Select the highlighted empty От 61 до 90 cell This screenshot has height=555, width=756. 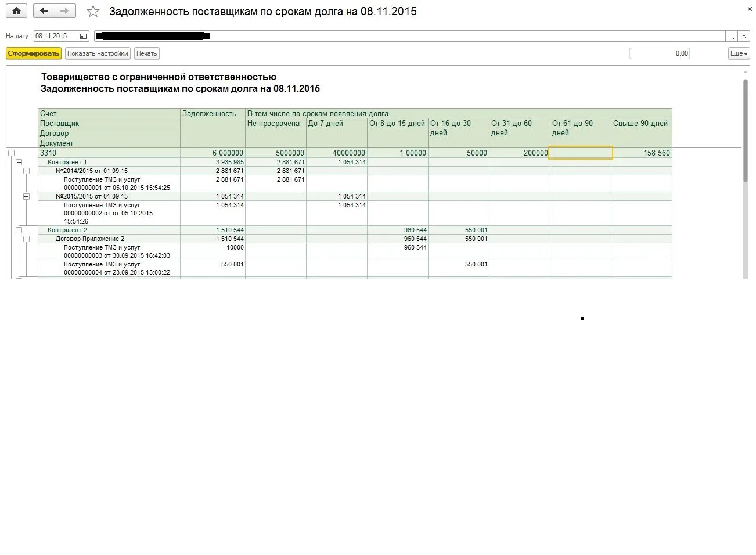click(x=581, y=153)
